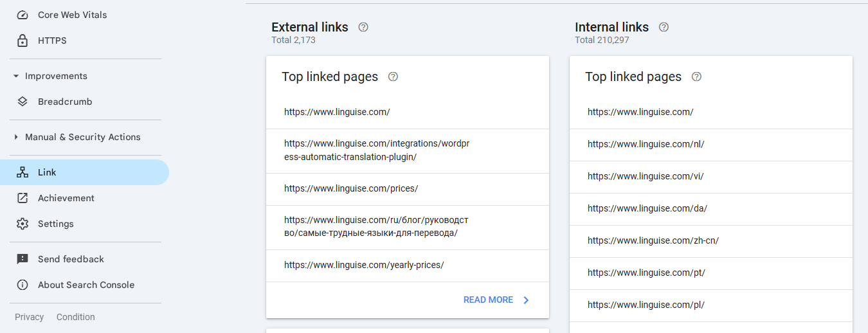Open https://www.linguise.com/nl/ row
Screen dimensions: 868x333
tap(711, 145)
